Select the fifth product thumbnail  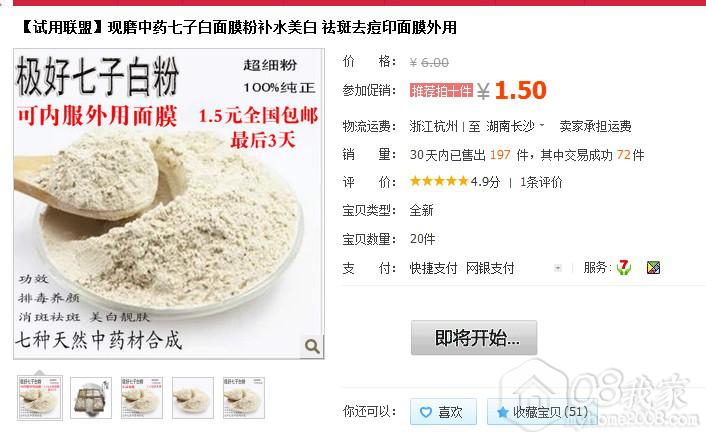pos(244,398)
